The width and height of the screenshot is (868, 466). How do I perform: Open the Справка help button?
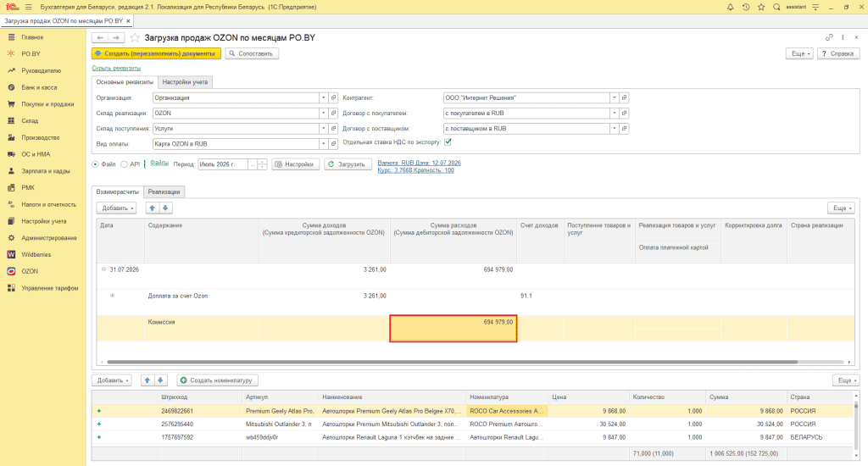838,53
